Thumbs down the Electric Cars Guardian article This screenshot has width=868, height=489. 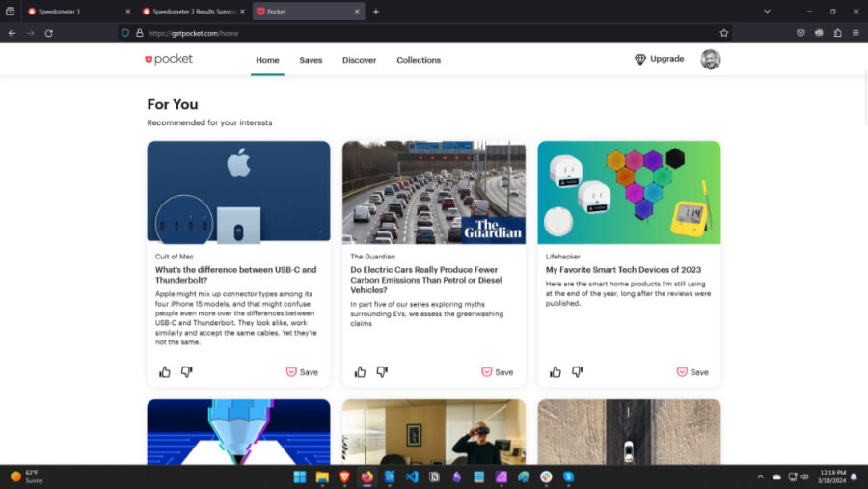(382, 372)
